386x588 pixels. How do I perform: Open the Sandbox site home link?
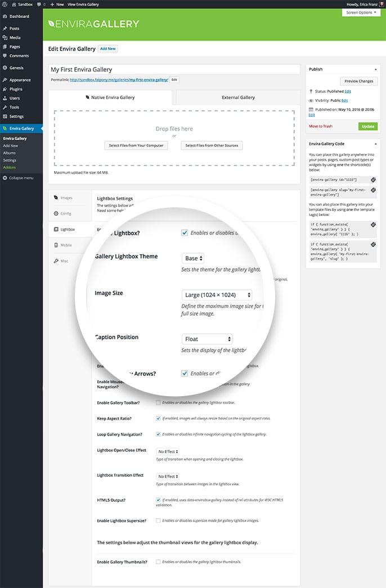pyautogui.click(x=23, y=4)
